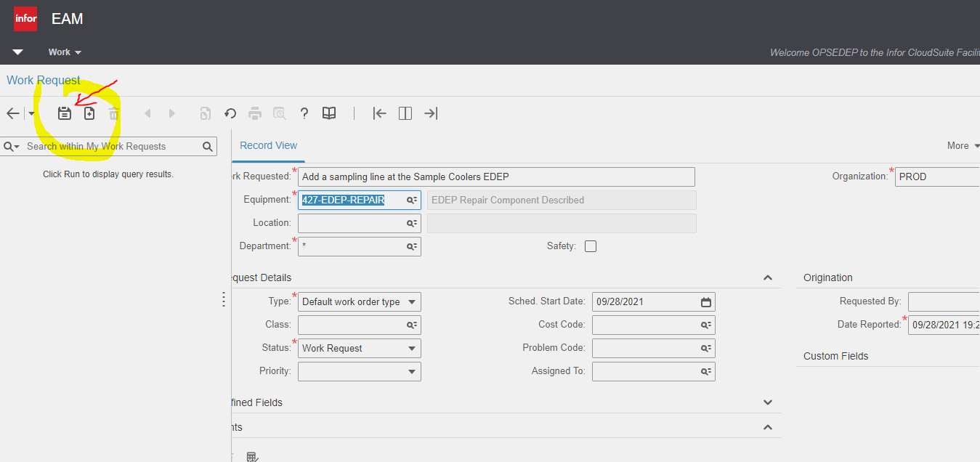
Task: Open the back arrow history dropdown
Action: 31,114
